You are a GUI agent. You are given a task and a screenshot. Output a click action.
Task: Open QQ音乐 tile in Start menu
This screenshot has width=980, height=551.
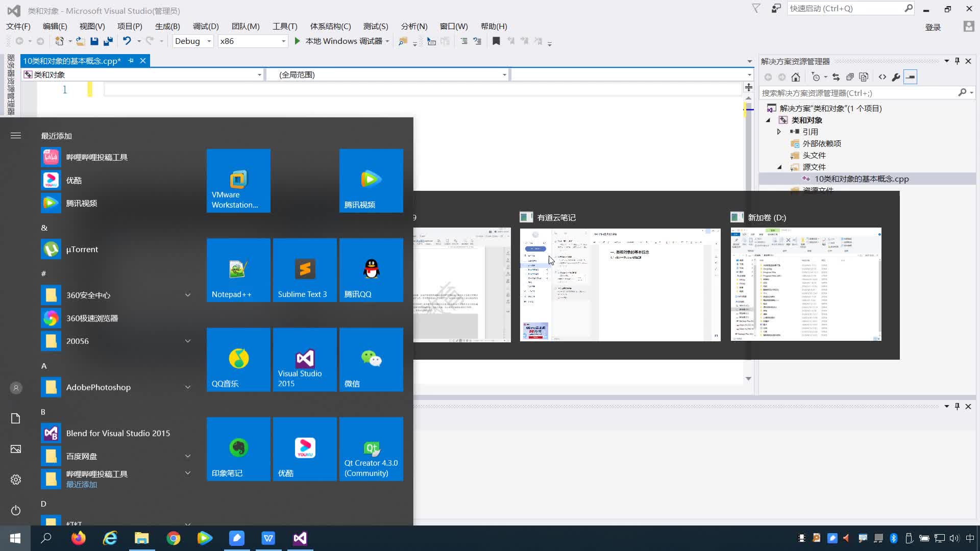point(238,360)
